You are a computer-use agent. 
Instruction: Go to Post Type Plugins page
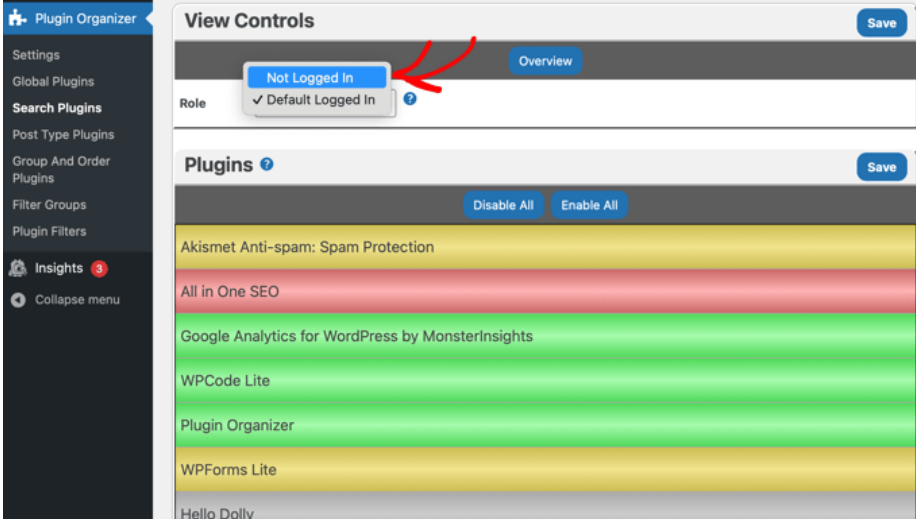coord(63,134)
